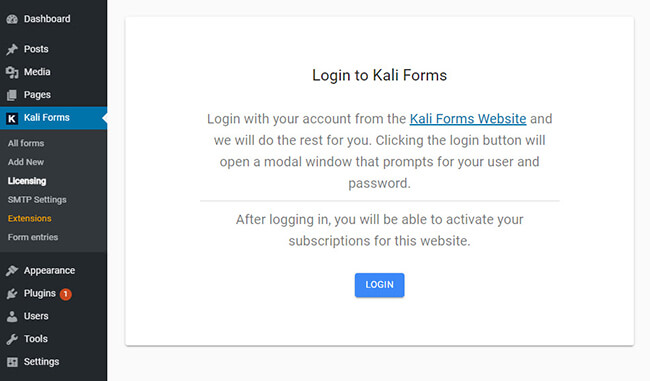Click the Settings sliders icon
650x381 pixels.
tap(12, 362)
